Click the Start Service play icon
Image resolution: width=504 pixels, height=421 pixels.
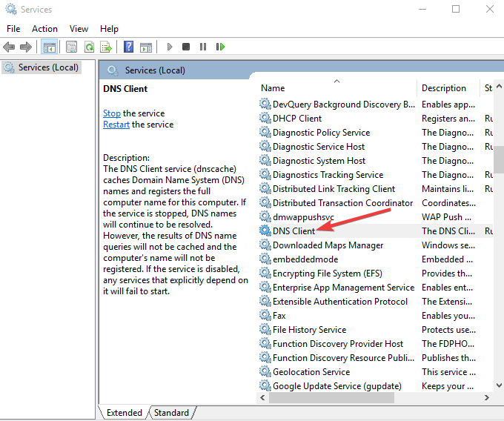[x=170, y=47]
